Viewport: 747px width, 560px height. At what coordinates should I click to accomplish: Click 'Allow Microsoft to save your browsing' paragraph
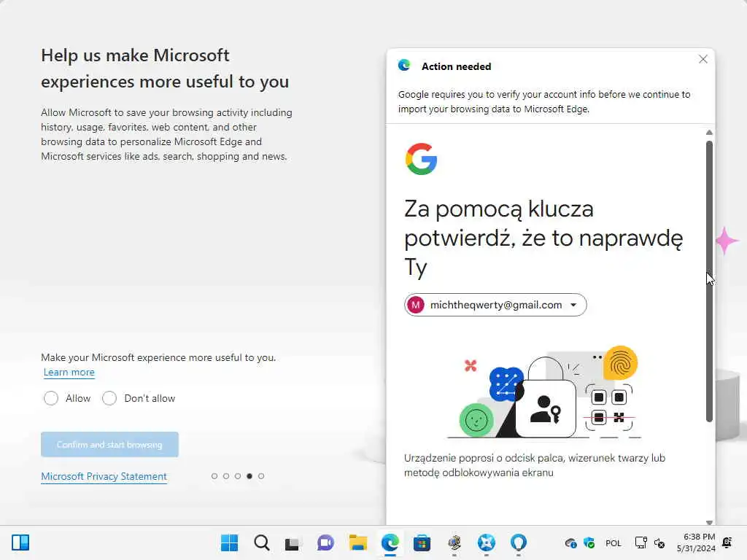167,134
